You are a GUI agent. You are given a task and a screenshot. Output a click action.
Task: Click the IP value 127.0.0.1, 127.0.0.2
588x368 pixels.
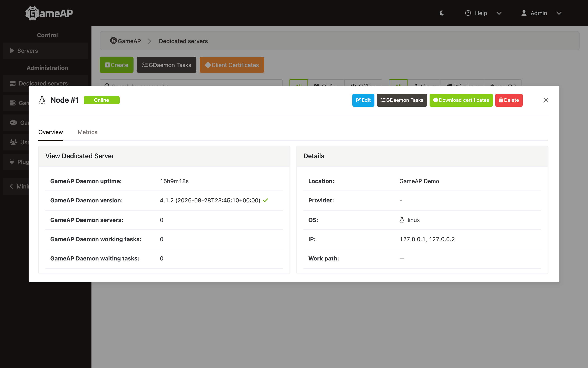click(x=427, y=239)
